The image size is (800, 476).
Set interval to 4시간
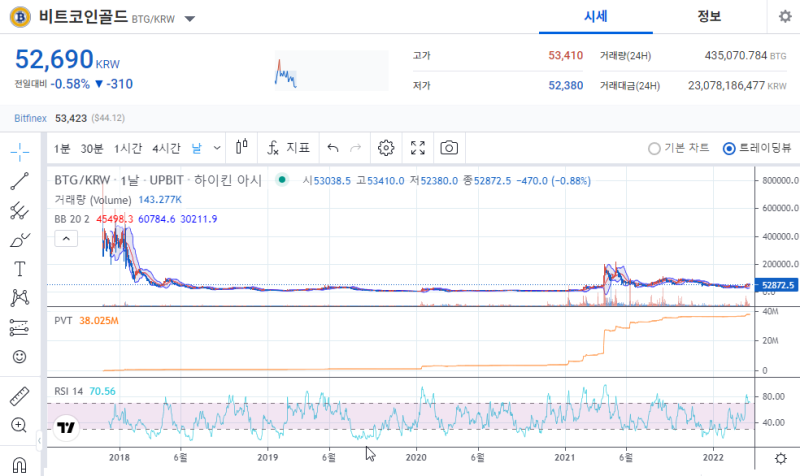coord(166,148)
